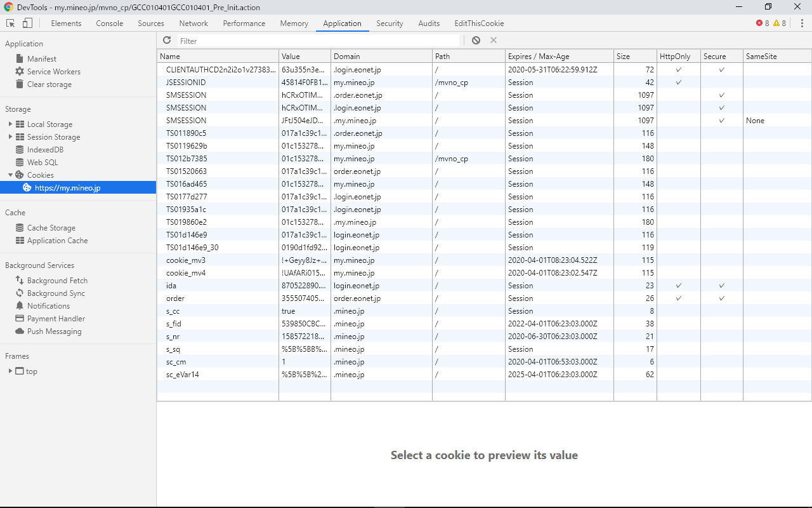Image resolution: width=812 pixels, height=508 pixels.
Task: Switch to the Network tab
Action: (x=193, y=23)
